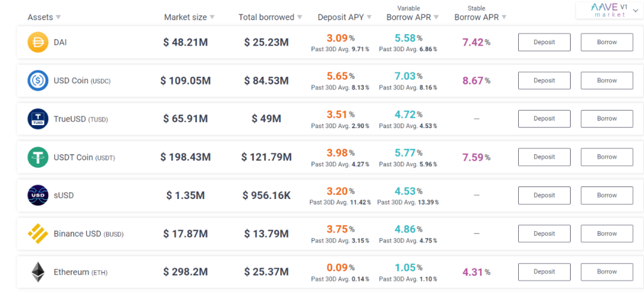Deposit into the DAI market
Screen dimensions: 644x292
pyautogui.click(x=544, y=42)
